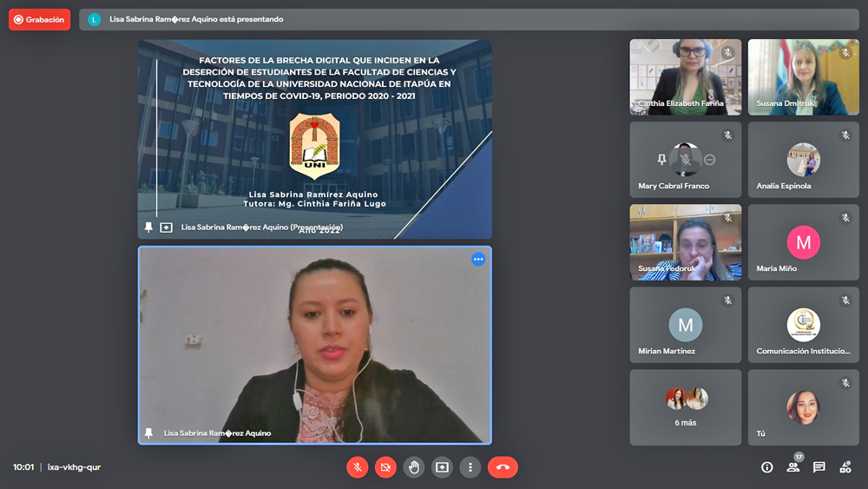Open blue three-dot menu on Lisa's video

coord(478,259)
